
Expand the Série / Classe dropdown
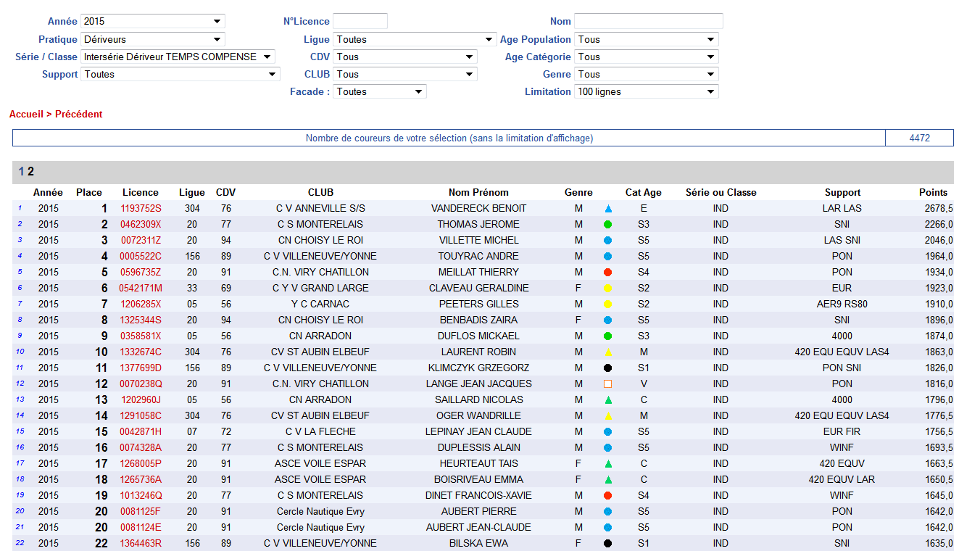tap(178, 57)
